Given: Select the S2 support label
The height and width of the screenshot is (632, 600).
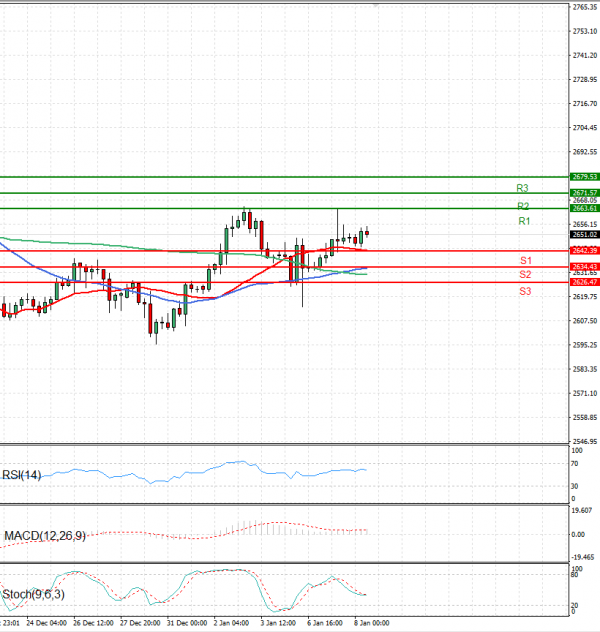Looking at the screenshot, I should pos(525,274).
